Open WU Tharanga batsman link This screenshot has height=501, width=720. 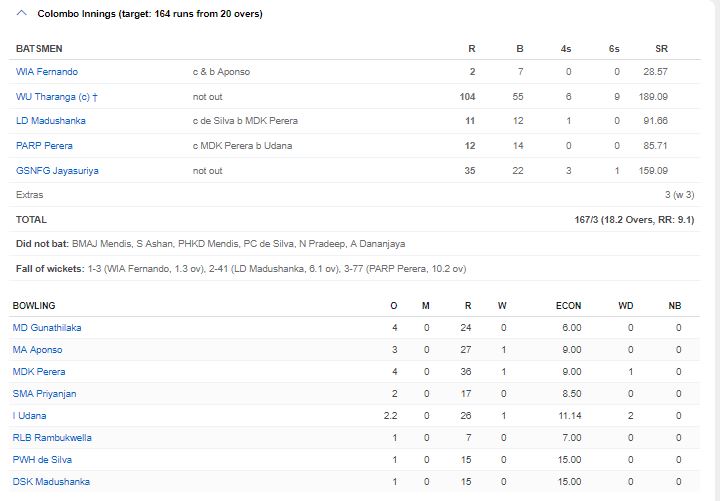(x=56, y=97)
